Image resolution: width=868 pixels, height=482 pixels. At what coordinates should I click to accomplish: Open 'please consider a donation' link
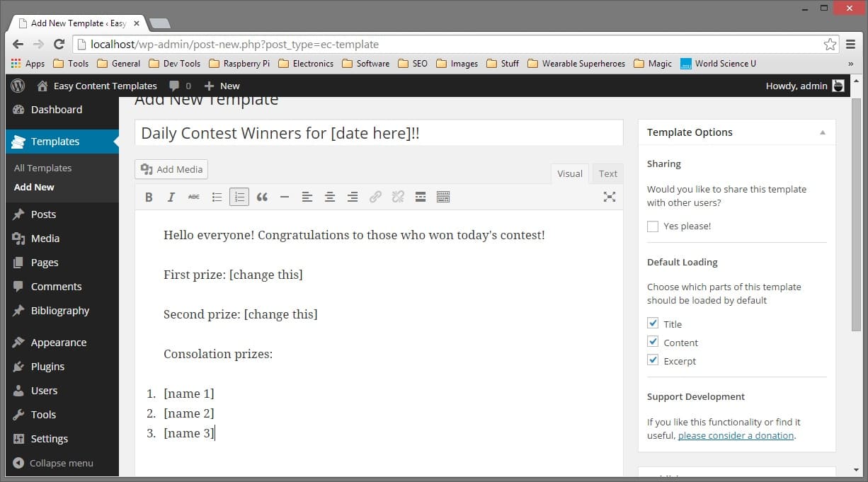pyautogui.click(x=736, y=435)
